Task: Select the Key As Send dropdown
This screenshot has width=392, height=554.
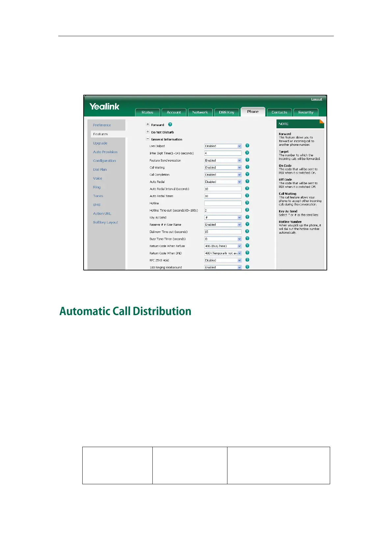Action: (x=223, y=217)
